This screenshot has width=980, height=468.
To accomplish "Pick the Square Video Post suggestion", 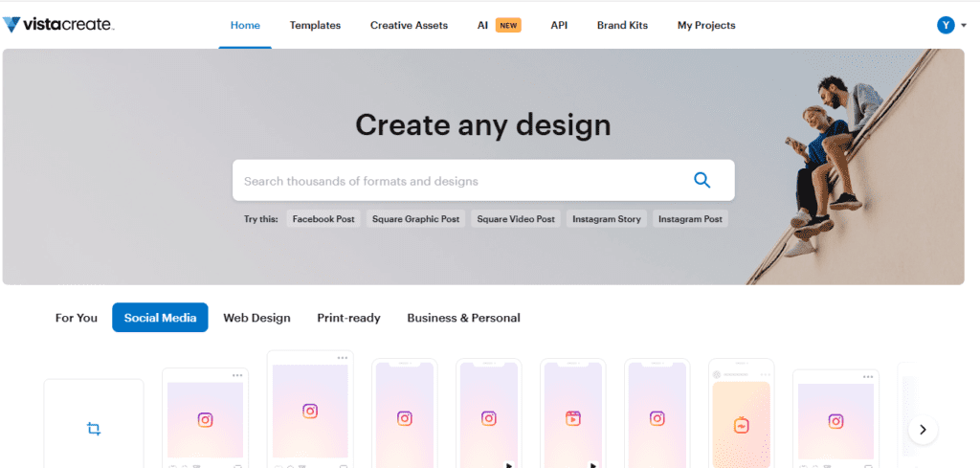I will coord(516,219).
